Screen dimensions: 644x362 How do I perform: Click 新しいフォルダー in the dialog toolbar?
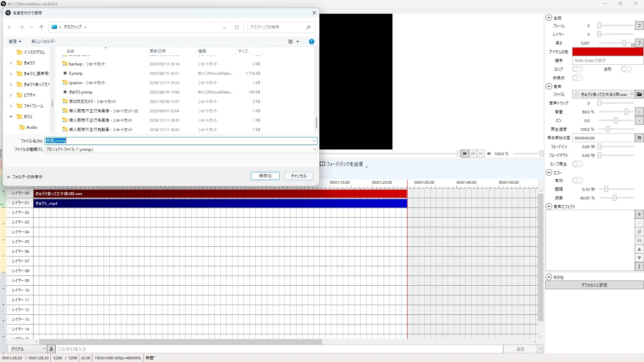pos(44,42)
